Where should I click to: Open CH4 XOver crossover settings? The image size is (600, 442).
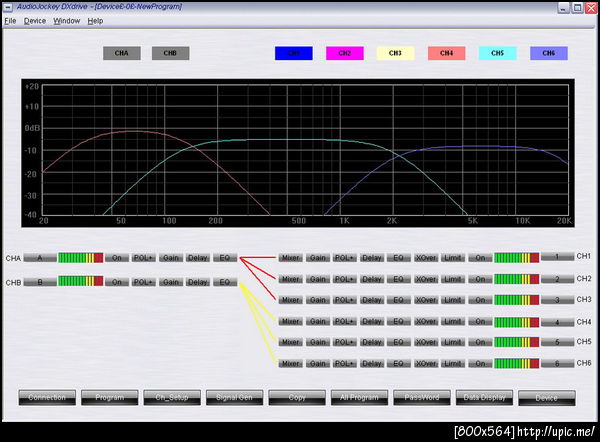tap(426, 321)
